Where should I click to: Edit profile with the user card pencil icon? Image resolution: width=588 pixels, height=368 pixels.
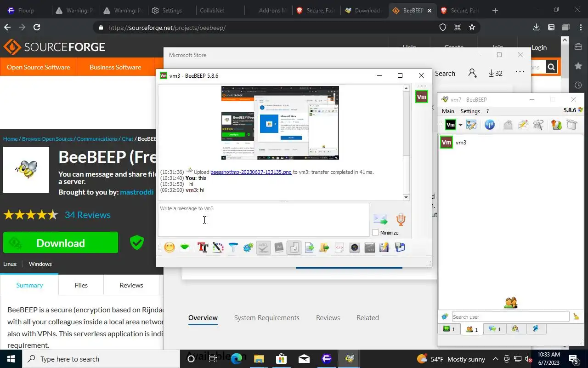pos(471,125)
